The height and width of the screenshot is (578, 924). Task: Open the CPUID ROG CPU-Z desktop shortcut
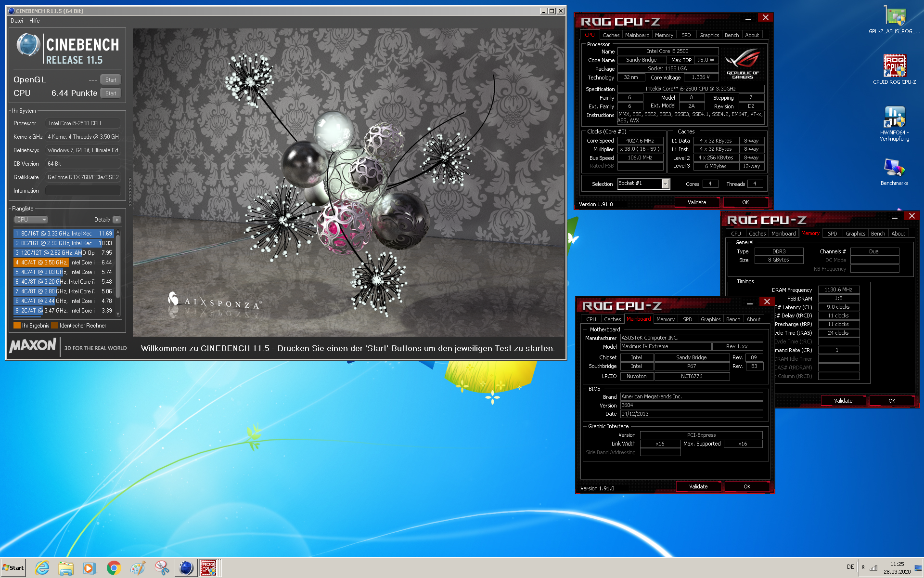[x=895, y=69]
